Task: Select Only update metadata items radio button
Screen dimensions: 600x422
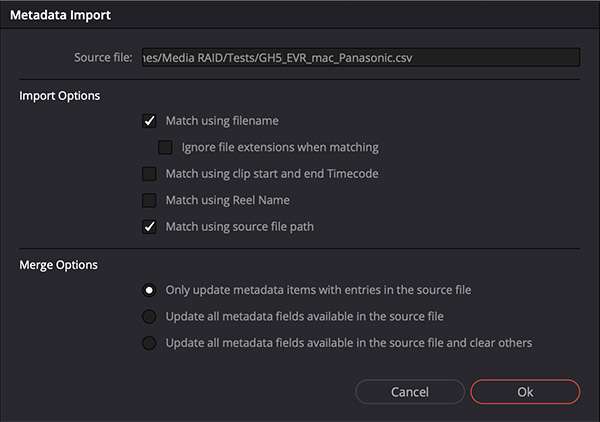Action: pyautogui.click(x=149, y=290)
